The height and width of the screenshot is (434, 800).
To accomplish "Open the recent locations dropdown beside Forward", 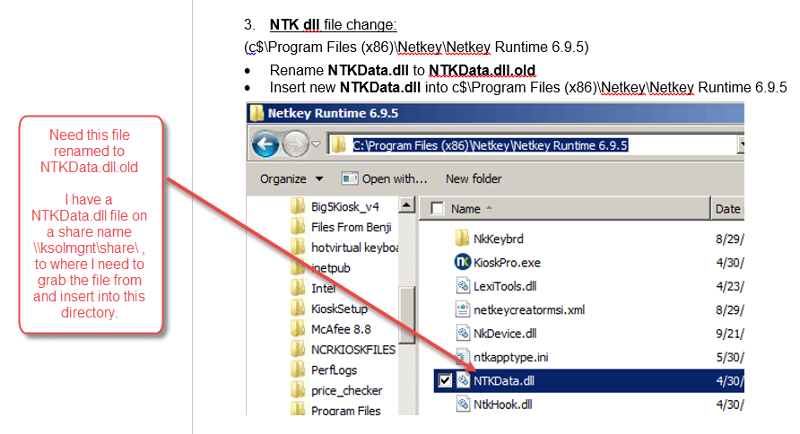I will [316, 144].
